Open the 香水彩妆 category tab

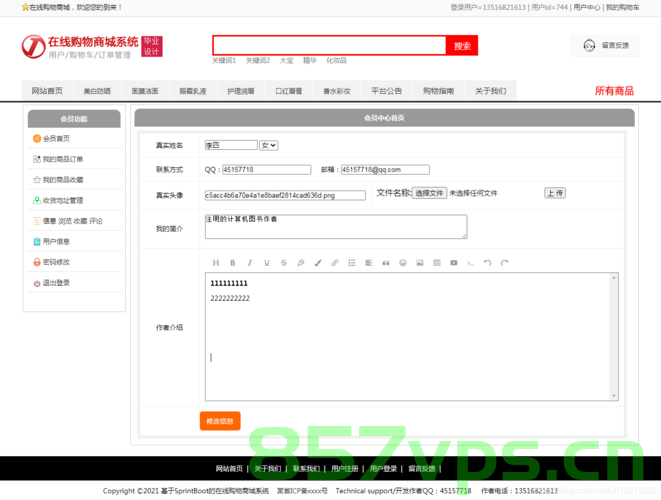point(337,91)
